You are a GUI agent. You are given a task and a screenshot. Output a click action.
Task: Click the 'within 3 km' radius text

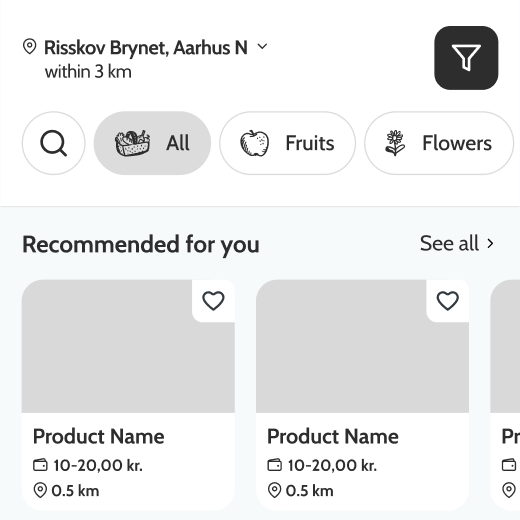(88, 72)
